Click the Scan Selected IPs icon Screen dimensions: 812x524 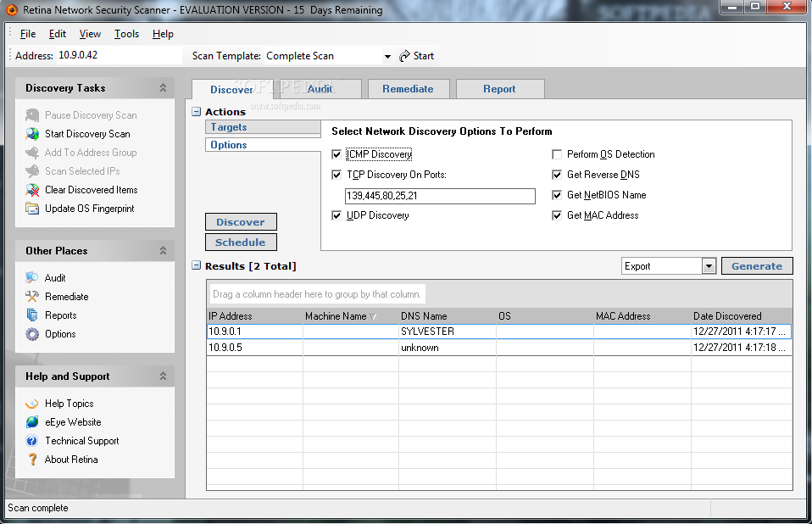pyautogui.click(x=32, y=171)
